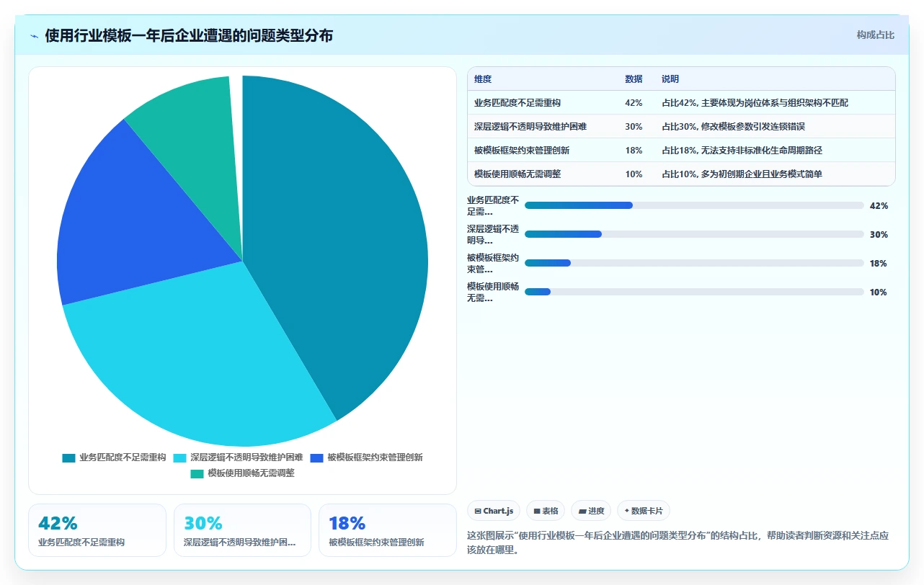Click the 维度 column header
This screenshot has width=924, height=585.
tap(483, 79)
